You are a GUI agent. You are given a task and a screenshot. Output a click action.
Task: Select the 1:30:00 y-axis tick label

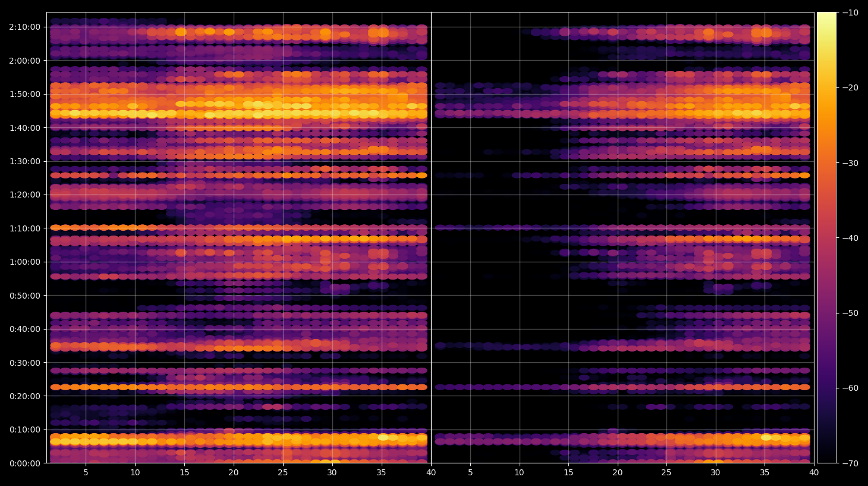click(x=25, y=161)
